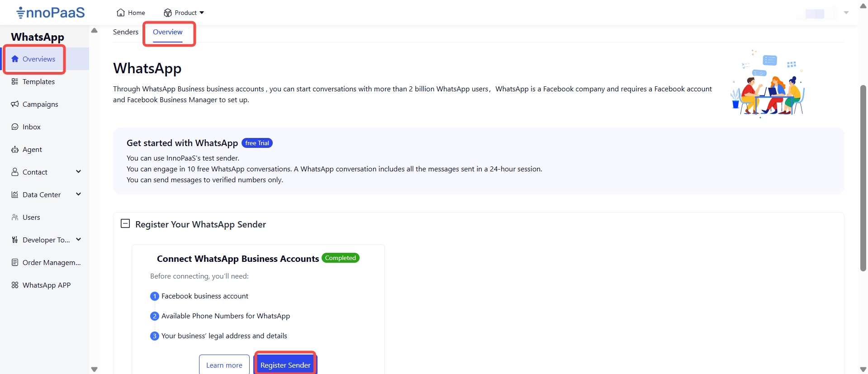The image size is (868, 374).
Task: Click the Campaigns megaphone icon
Action: point(15,104)
